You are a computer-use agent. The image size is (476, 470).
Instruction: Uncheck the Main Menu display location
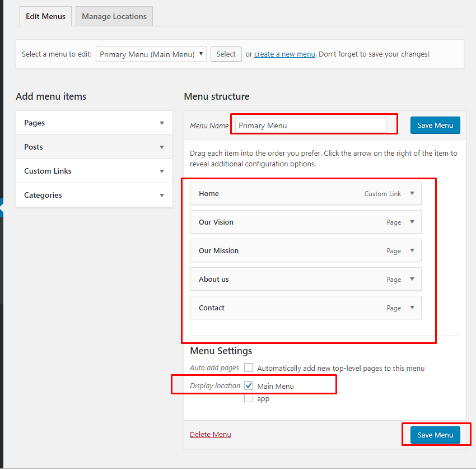[x=249, y=385]
